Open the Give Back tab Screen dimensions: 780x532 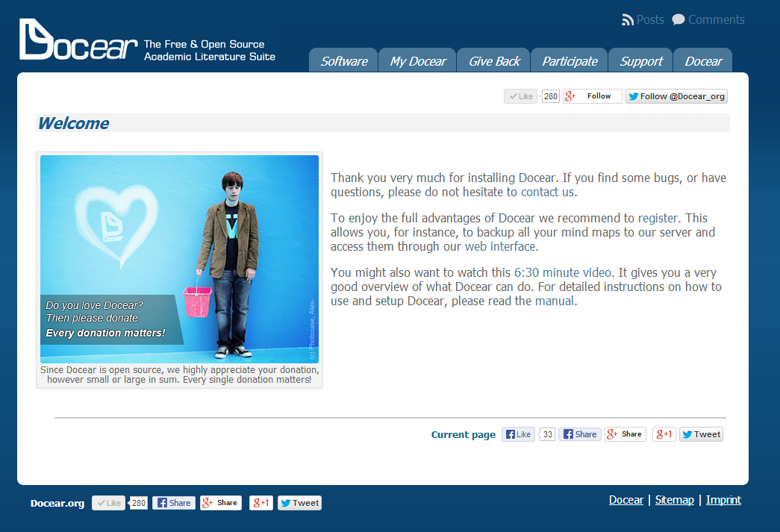[x=494, y=60]
